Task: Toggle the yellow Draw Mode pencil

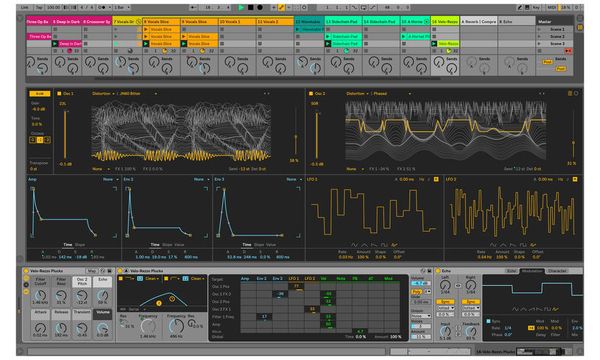Action: 281,7
